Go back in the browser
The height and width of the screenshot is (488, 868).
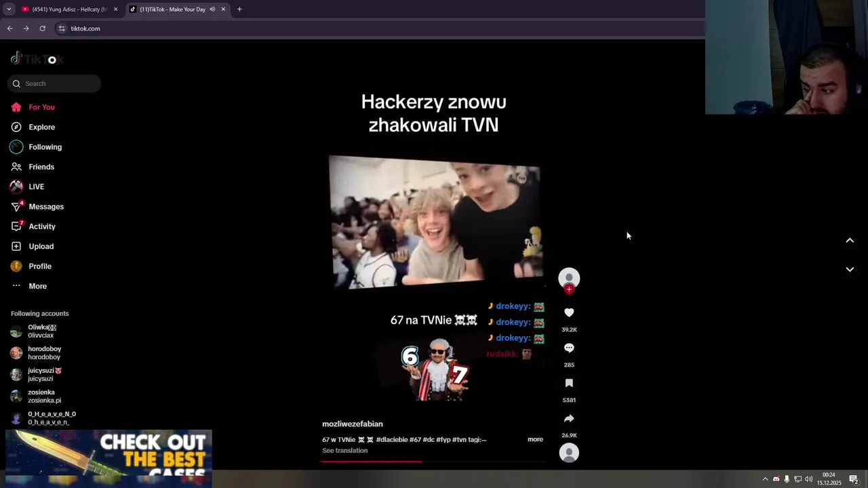(9, 28)
